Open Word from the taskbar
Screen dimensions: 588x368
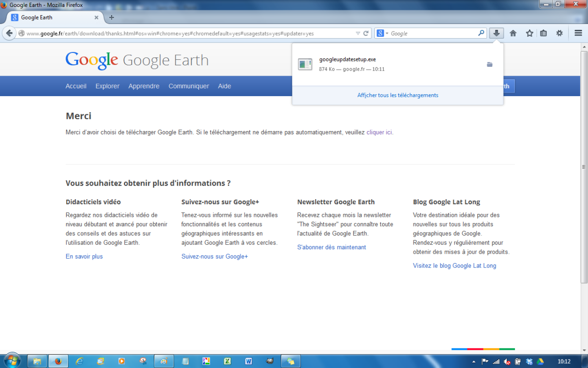pos(248,361)
